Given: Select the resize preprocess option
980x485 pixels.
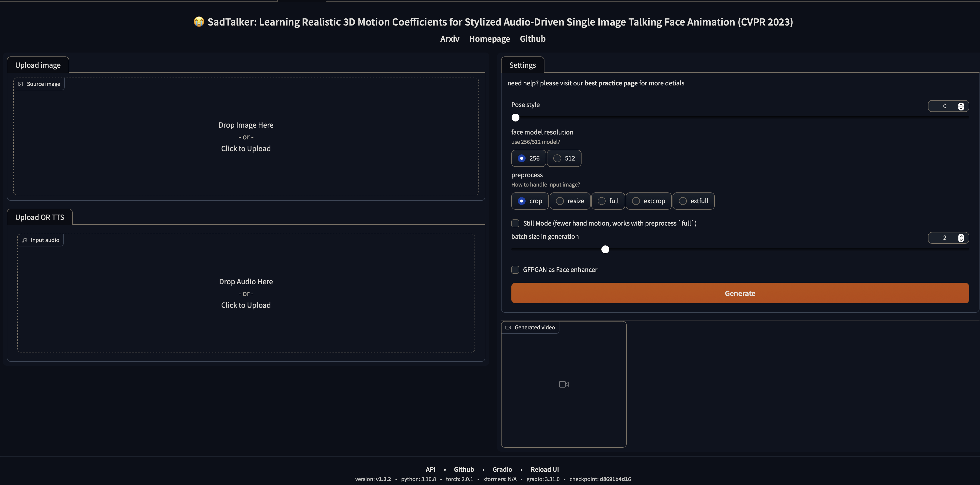Looking at the screenshot, I should coord(560,201).
